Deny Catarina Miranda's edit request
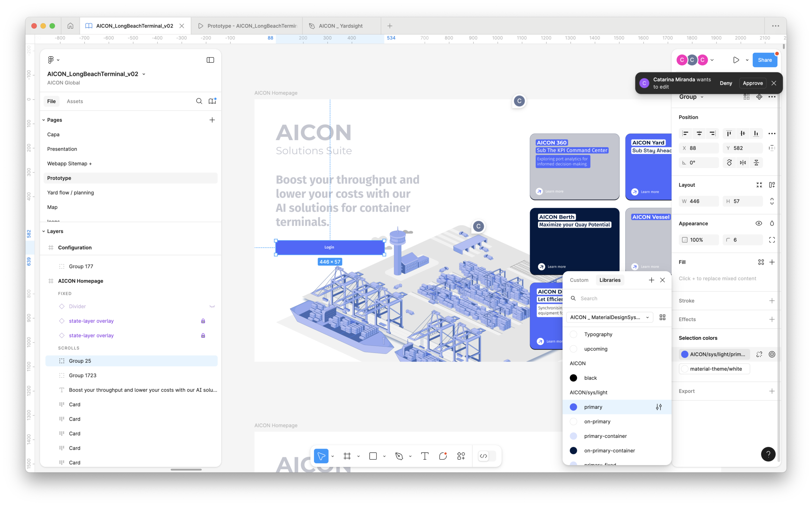Screen dimensions: 812x506 [726, 83]
